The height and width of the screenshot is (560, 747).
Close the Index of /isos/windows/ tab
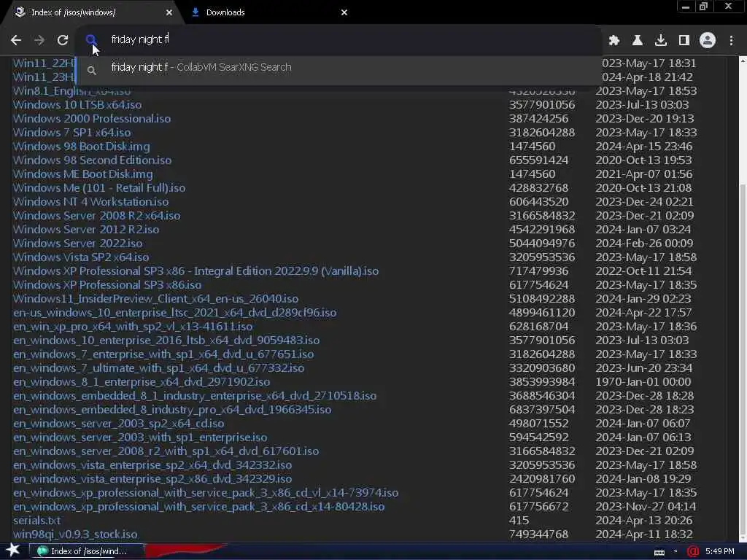pos(169,12)
